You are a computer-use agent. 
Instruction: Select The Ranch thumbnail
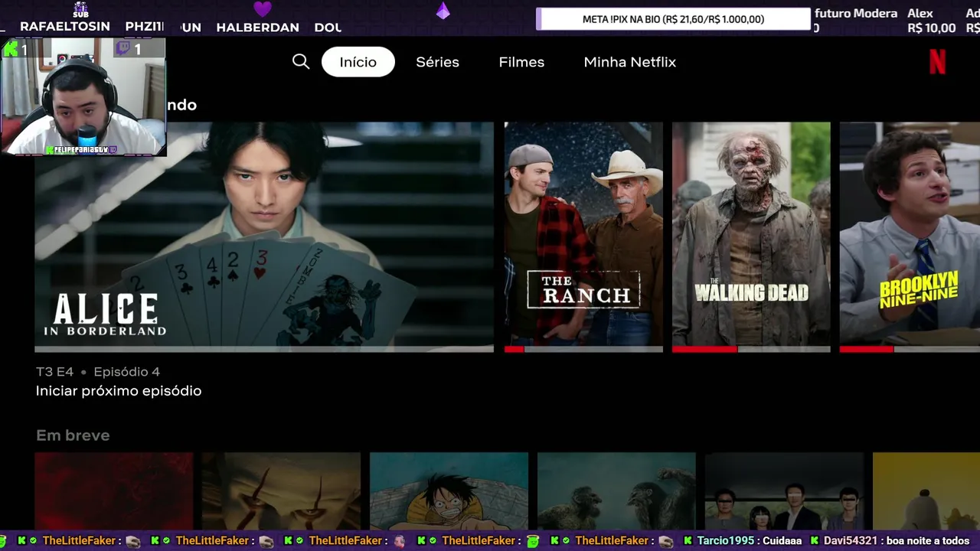583,236
